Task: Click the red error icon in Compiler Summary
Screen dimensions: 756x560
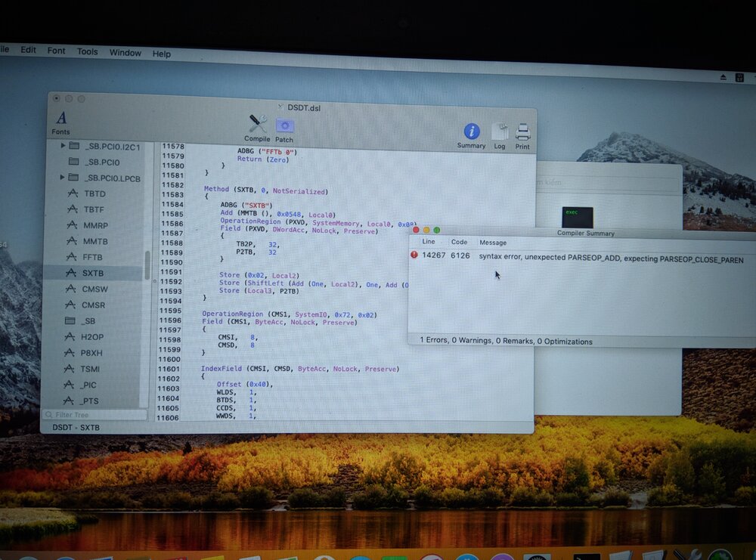Action: [414, 255]
